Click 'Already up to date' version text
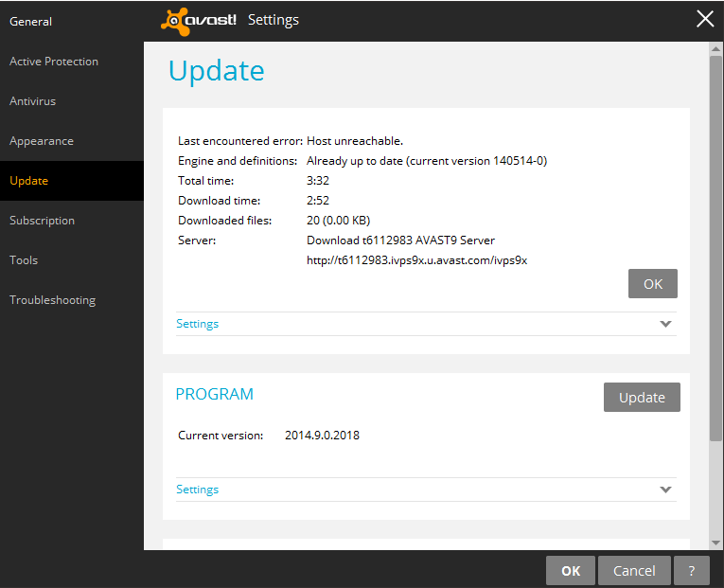 pyautogui.click(x=427, y=161)
